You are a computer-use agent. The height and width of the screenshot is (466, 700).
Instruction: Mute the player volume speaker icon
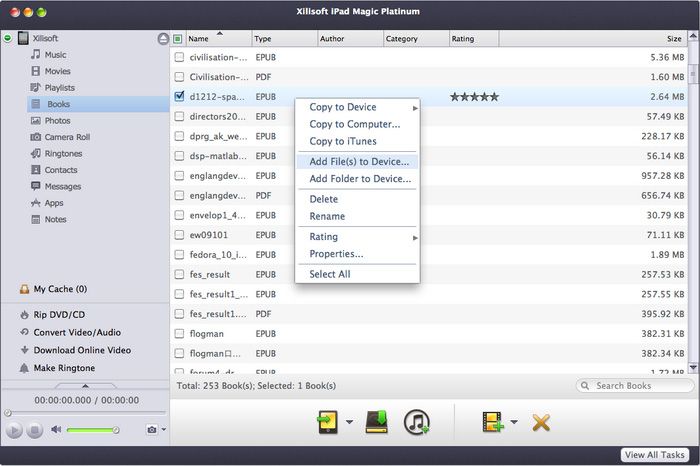point(56,429)
